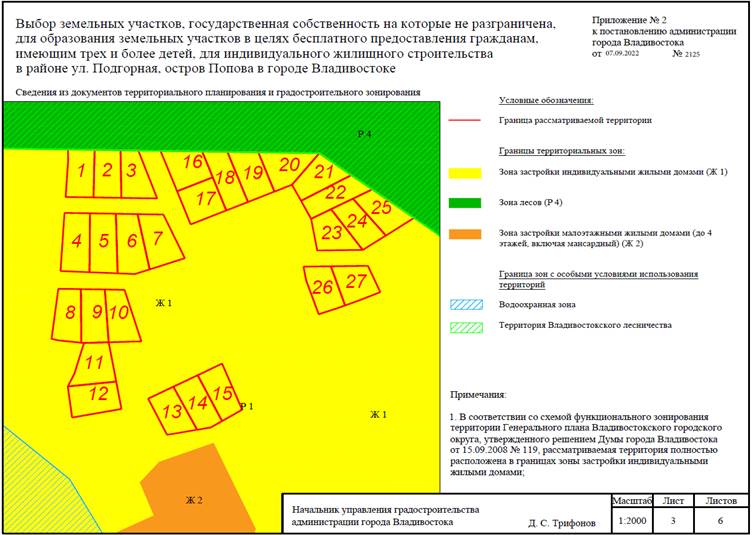Click the Ж 1 label right of Р 1

(x=378, y=415)
